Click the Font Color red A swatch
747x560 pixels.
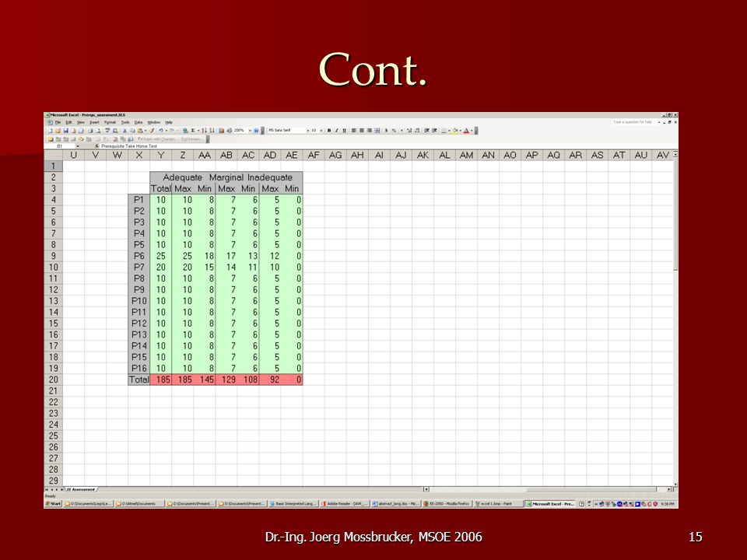click(466, 131)
